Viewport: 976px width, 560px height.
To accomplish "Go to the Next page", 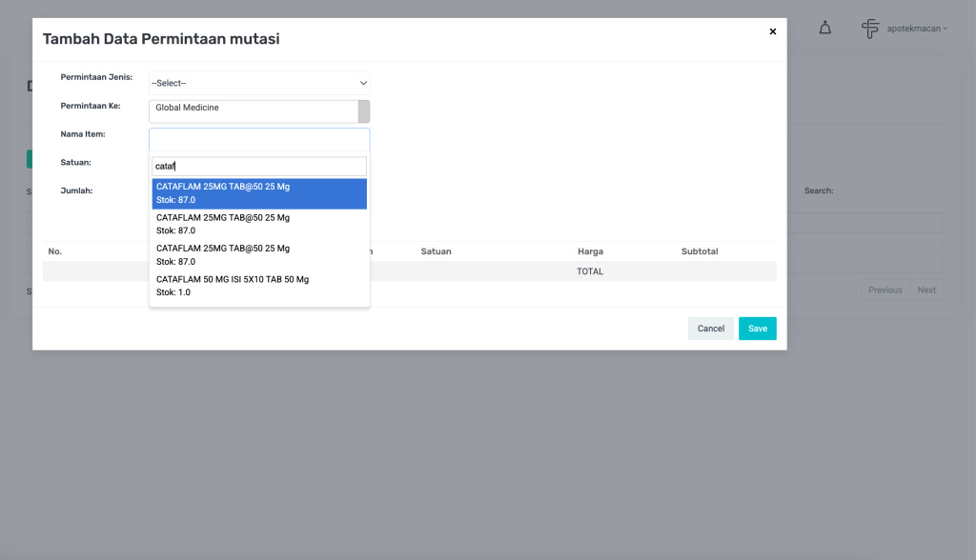I will click(x=926, y=290).
